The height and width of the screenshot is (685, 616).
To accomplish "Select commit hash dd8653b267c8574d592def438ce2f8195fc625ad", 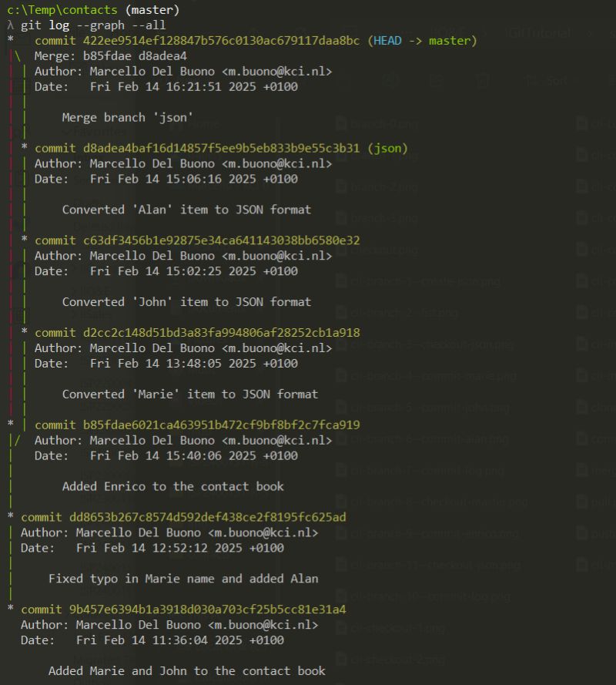I will (x=207, y=517).
